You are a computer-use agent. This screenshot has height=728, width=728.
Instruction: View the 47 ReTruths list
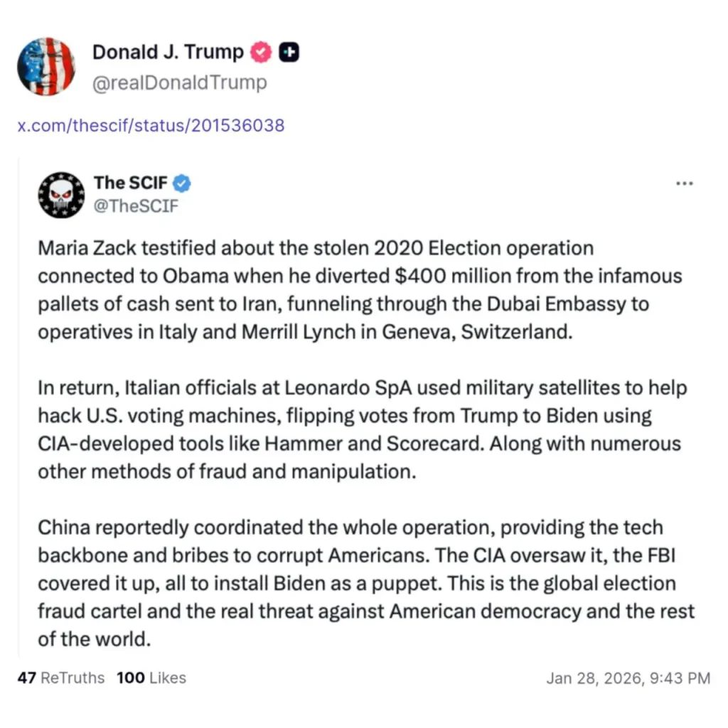[60, 678]
